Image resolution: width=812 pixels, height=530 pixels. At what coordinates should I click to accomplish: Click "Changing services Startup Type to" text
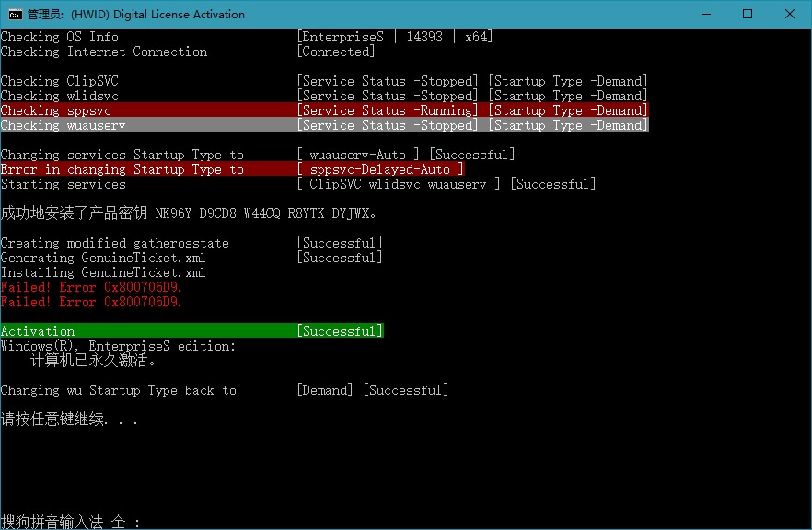pyautogui.click(x=122, y=155)
